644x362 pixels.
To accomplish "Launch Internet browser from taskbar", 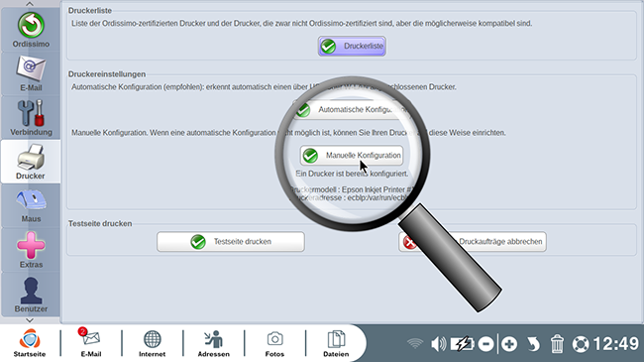I will tap(152, 343).
